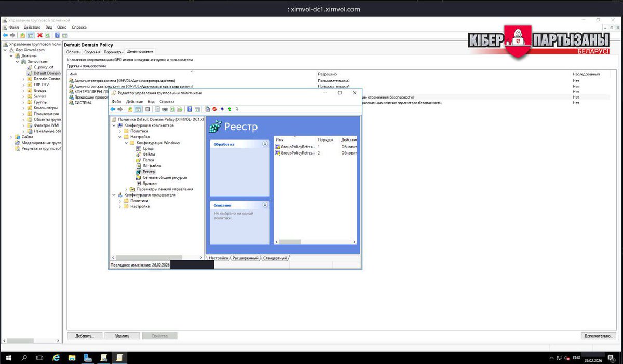This screenshot has height=364, width=623.
Task: Switch to Параметры tab
Action: pyautogui.click(x=113, y=52)
